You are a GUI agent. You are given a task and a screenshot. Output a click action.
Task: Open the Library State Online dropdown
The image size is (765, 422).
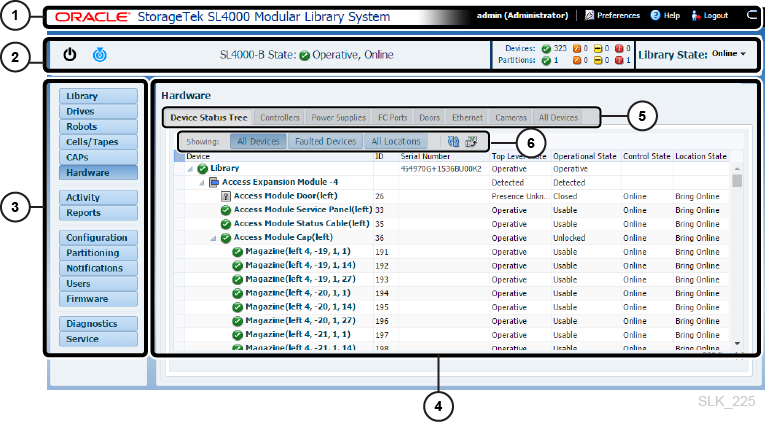coord(729,54)
